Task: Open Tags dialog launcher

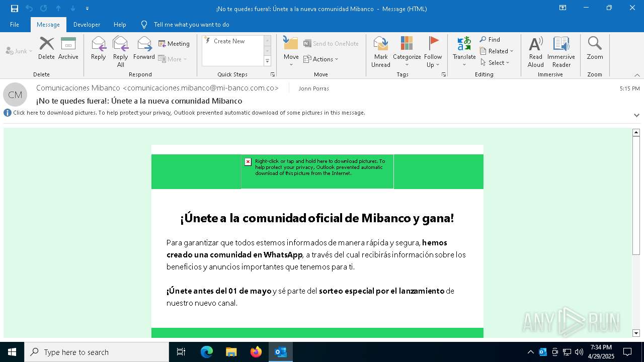Action: click(x=444, y=74)
